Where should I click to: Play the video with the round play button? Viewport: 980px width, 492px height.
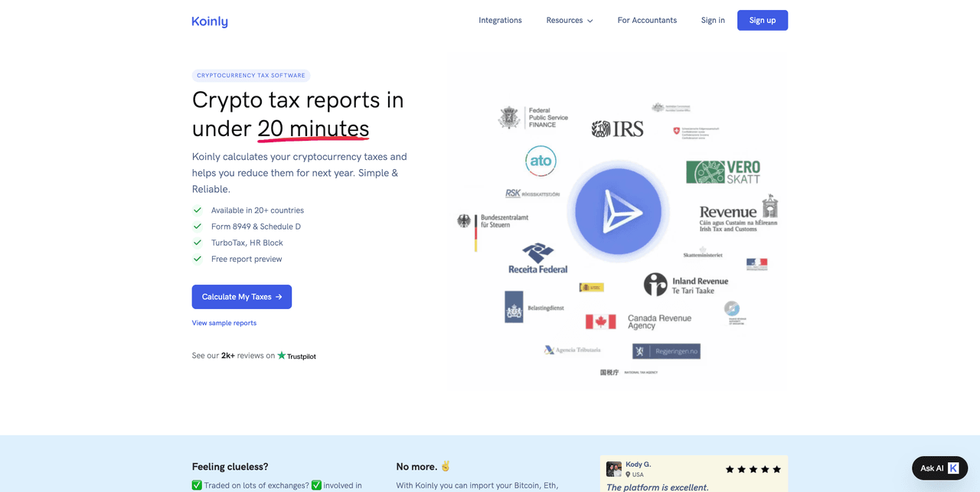click(x=619, y=211)
